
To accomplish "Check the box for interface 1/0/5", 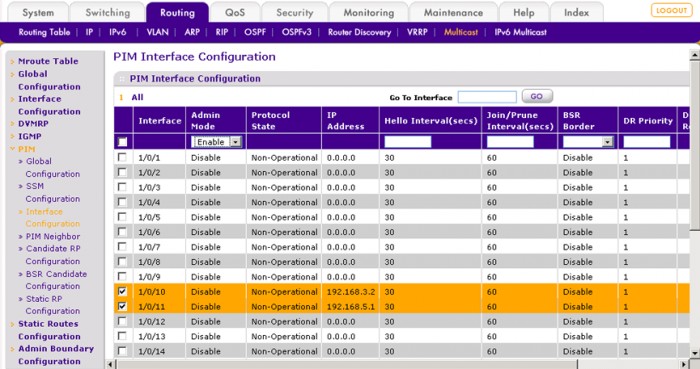I will (x=122, y=217).
